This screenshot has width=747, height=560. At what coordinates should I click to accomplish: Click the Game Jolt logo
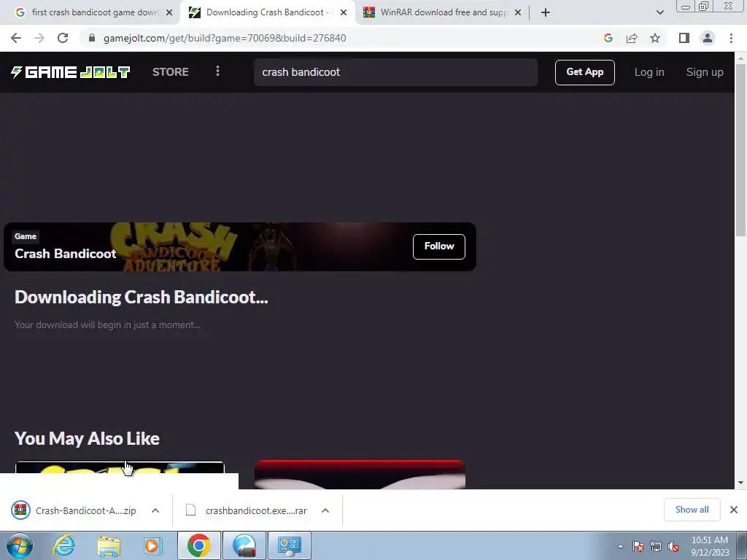(x=71, y=72)
